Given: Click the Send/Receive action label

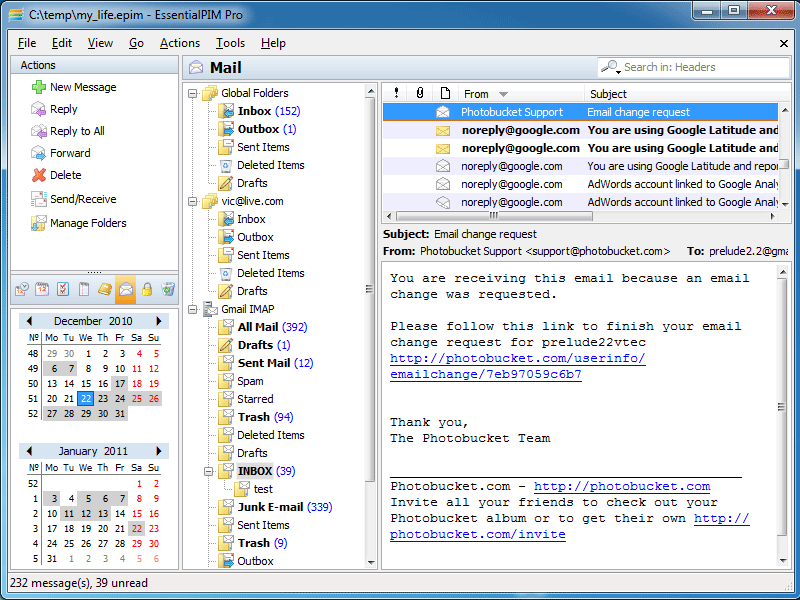Looking at the screenshot, I should 83,199.
